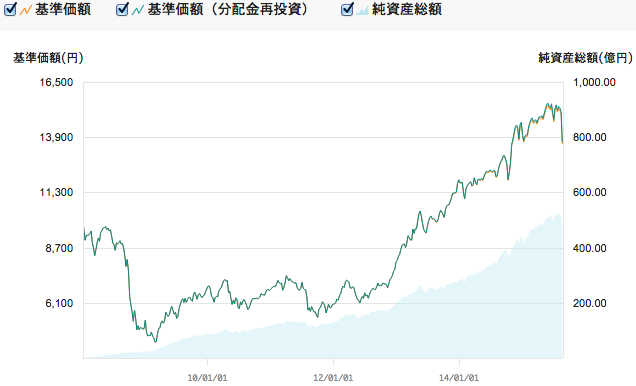
Task: Click the 200.00 right axis value
Action: pos(590,303)
